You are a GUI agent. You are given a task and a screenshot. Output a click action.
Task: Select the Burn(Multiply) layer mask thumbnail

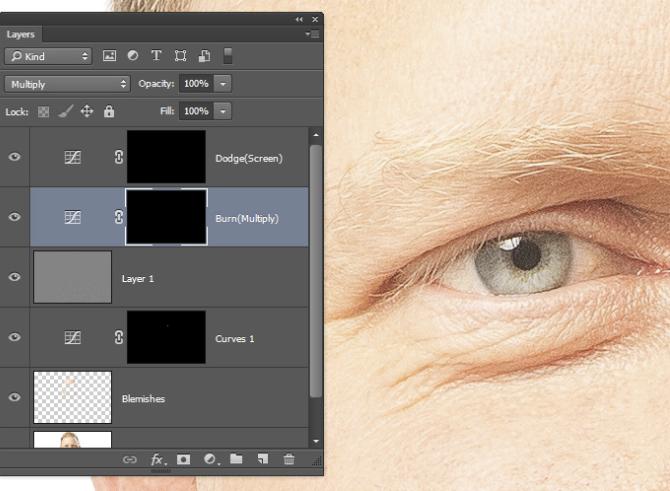point(166,217)
